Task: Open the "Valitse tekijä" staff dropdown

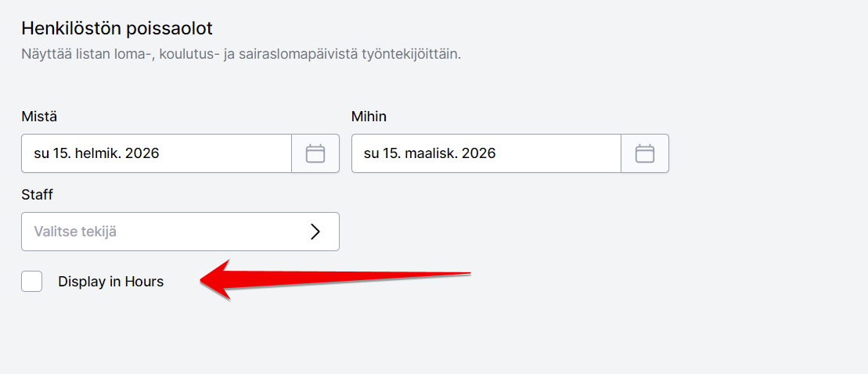Action: [180, 232]
